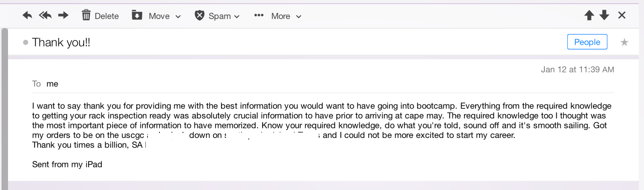Expand the Move dropdown chevron
Image resolution: width=644 pixels, height=190 pixels.
point(178,16)
